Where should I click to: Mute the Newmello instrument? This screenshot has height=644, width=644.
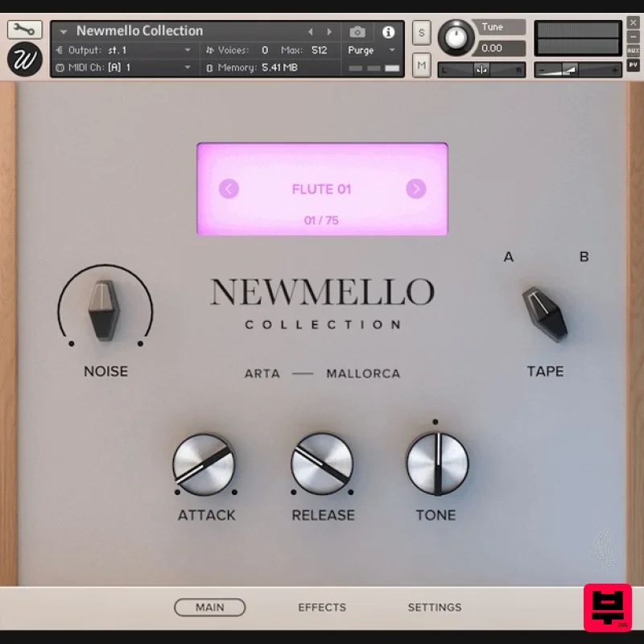pos(421,65)
